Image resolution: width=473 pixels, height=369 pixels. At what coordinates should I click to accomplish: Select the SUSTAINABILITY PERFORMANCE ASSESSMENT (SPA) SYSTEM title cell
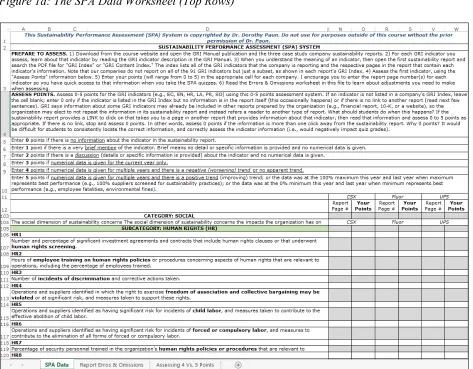click(239, 47)
